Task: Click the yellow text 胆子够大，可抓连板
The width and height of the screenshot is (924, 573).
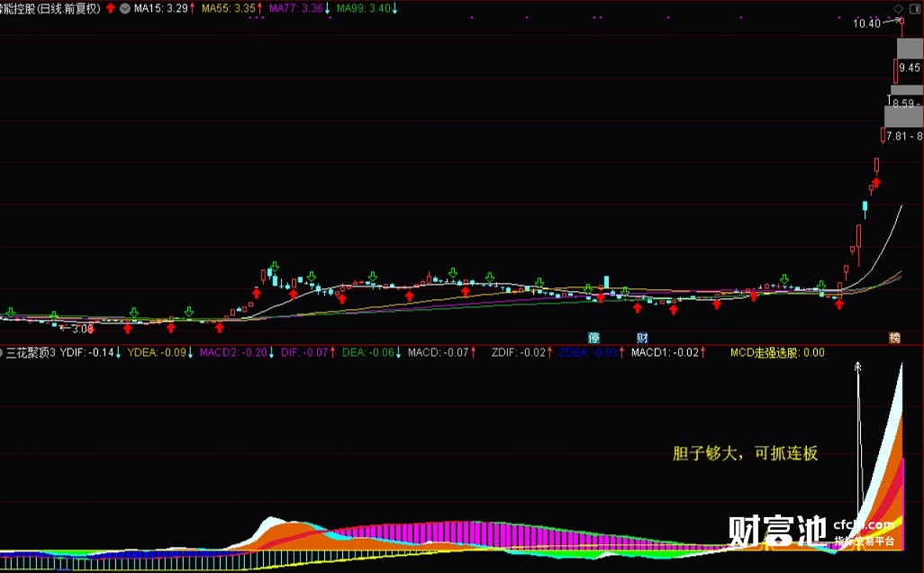Action: pos(745,453)
